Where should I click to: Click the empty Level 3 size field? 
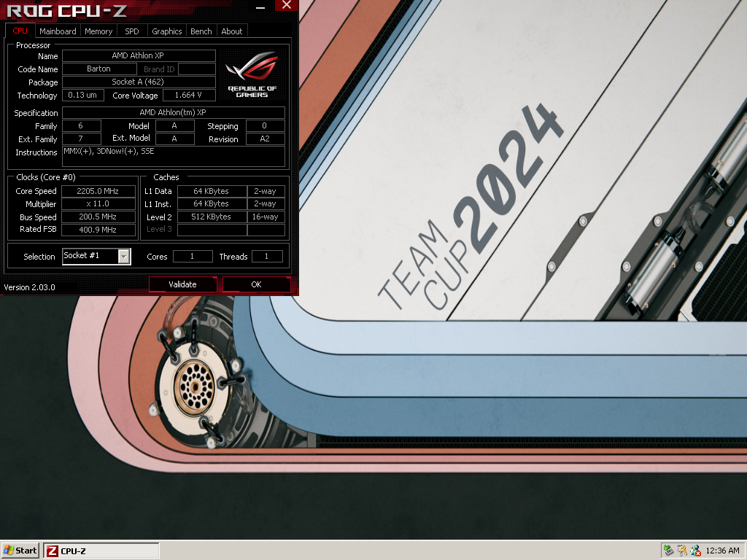(x=212, y=230)
